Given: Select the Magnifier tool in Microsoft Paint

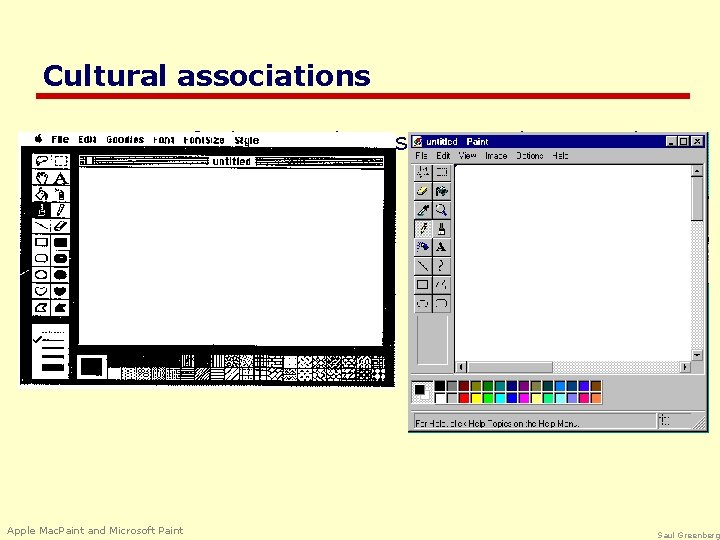Looking at the screenshot, I should (441, 210).
